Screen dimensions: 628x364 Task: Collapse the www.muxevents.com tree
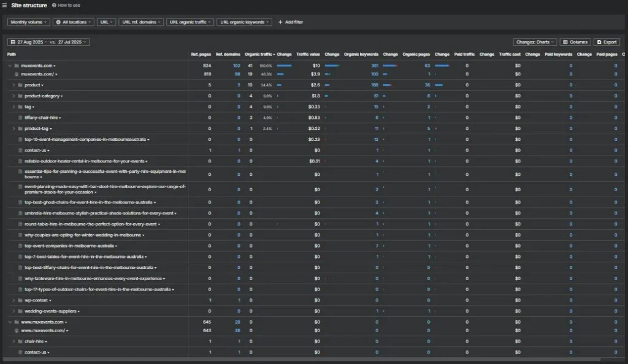point(10,322)
